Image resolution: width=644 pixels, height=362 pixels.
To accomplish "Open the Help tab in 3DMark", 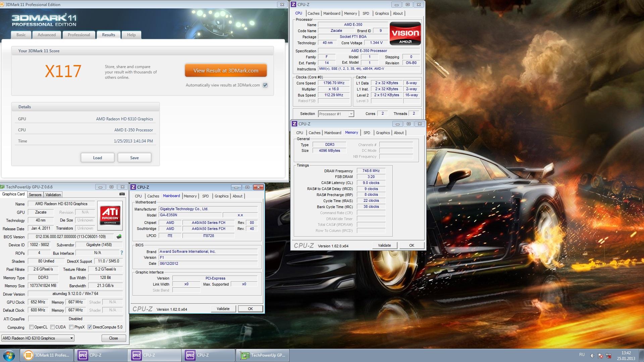I will point(131,35).
